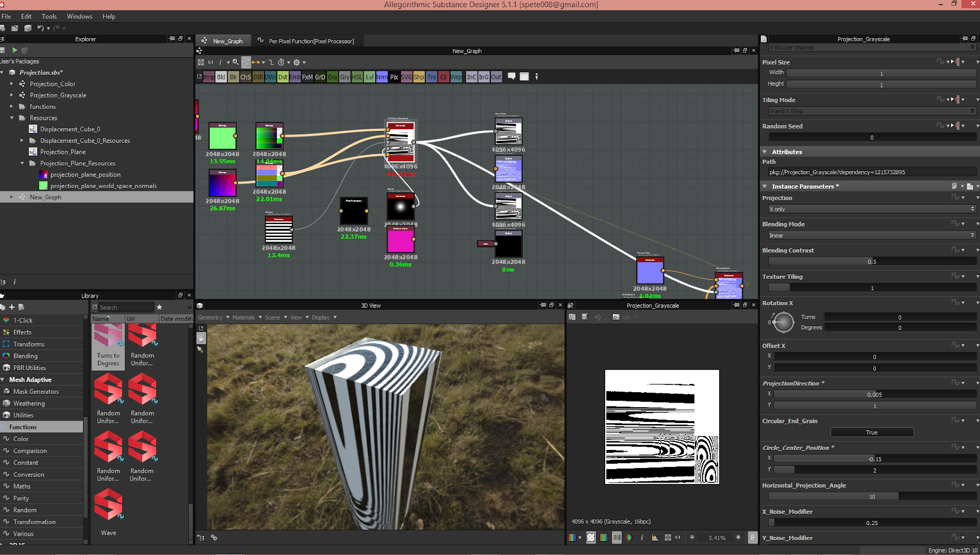Open the Tools menu
980x555 pixels.
coord(49,17)
